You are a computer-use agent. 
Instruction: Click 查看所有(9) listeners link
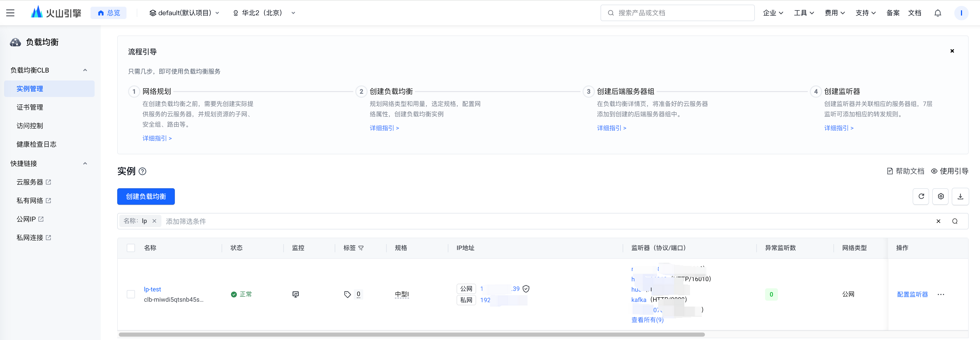[647, 320]
